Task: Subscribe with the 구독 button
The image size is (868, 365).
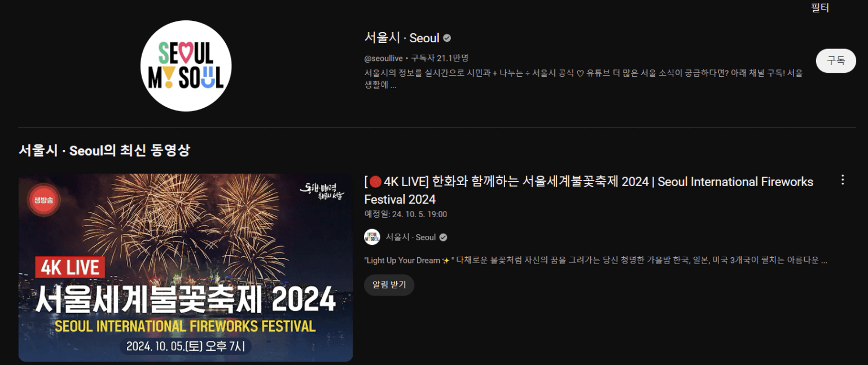Action: (836, 61)
